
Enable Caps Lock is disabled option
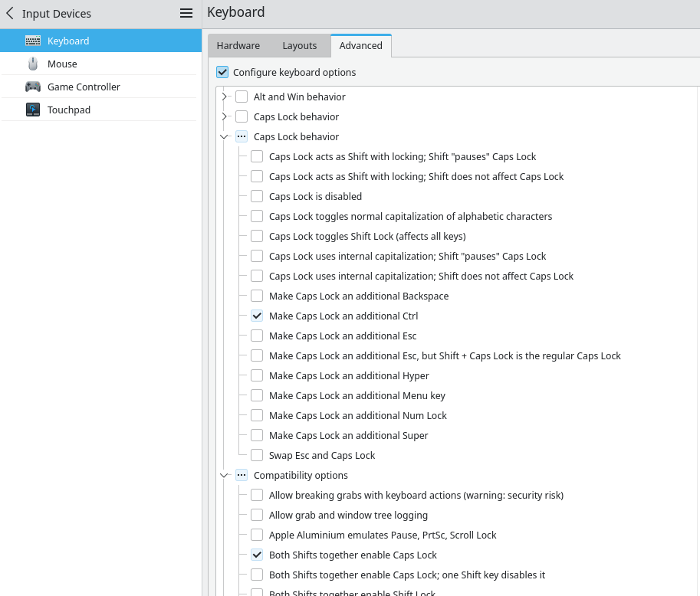click(257, 196)
